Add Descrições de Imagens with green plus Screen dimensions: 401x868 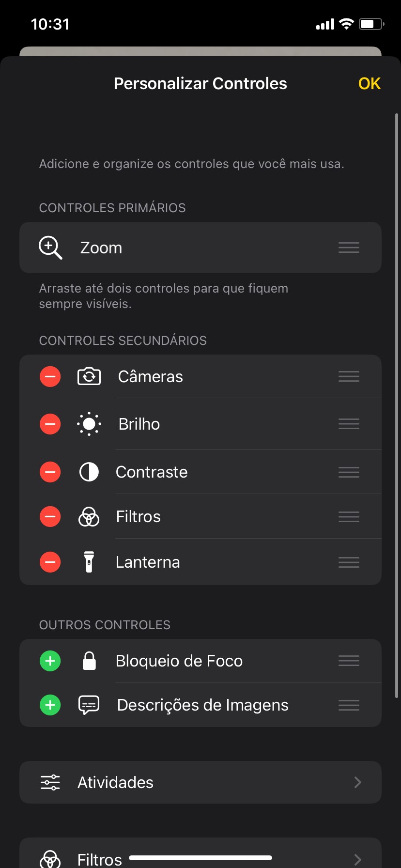pos(50,705)
